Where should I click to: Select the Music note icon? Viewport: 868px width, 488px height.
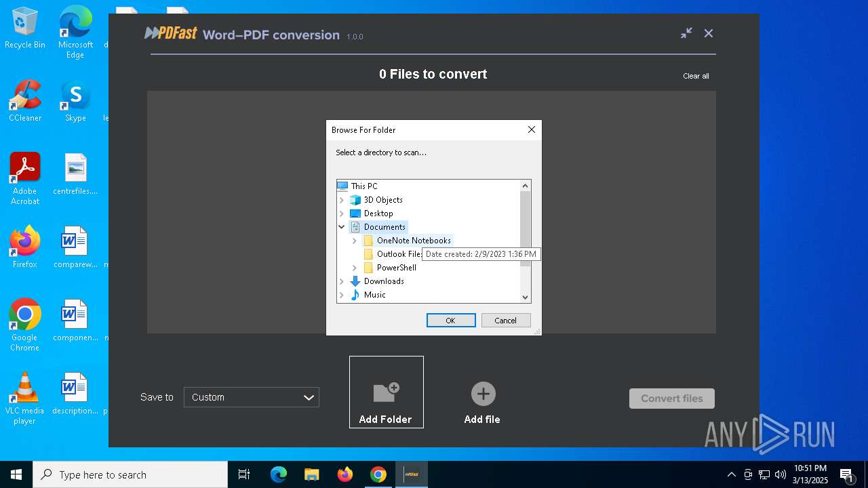tap(355, 295)
